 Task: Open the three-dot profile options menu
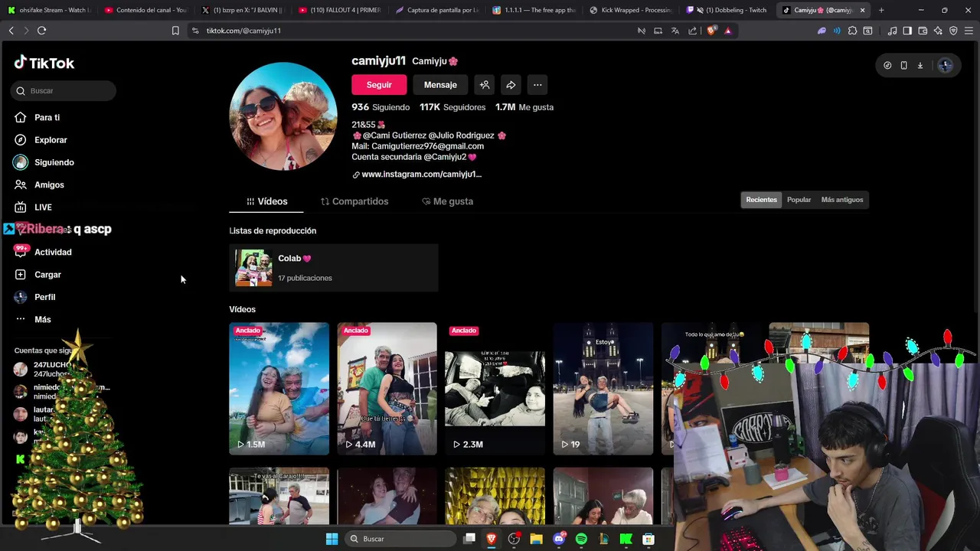tap(537, 85)
